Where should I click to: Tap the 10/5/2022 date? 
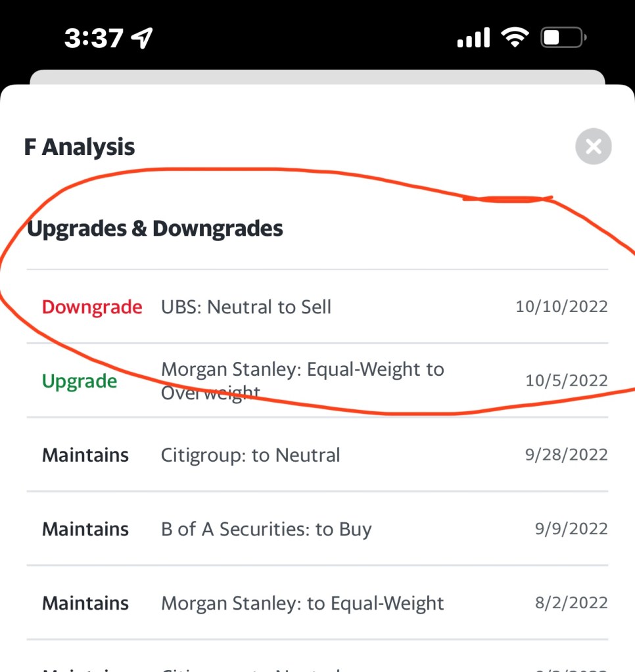[x=567, y=381]
